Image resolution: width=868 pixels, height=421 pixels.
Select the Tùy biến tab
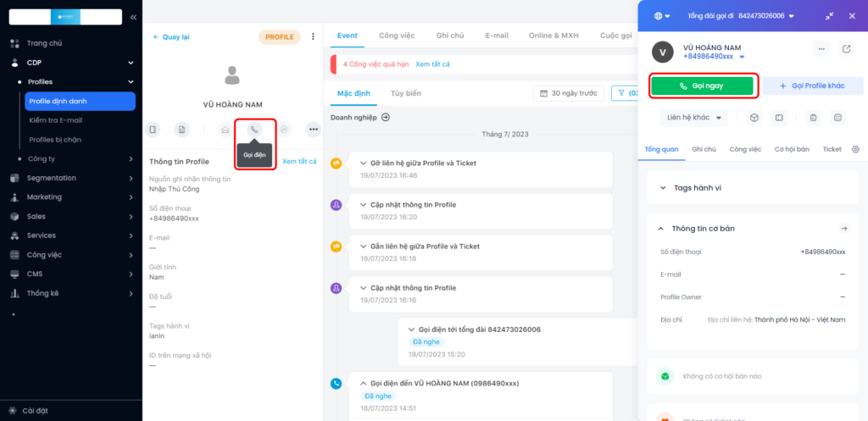(405, 93)
